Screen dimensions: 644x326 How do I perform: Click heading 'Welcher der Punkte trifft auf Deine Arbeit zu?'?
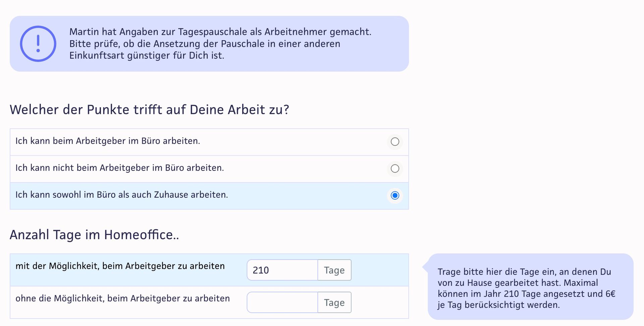149,110
